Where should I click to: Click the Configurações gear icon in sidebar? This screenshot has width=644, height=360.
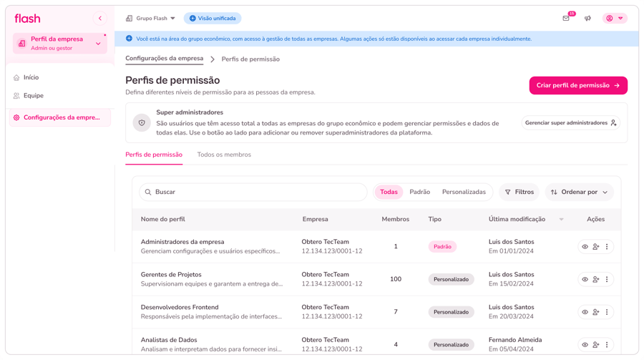click(16, 117)
